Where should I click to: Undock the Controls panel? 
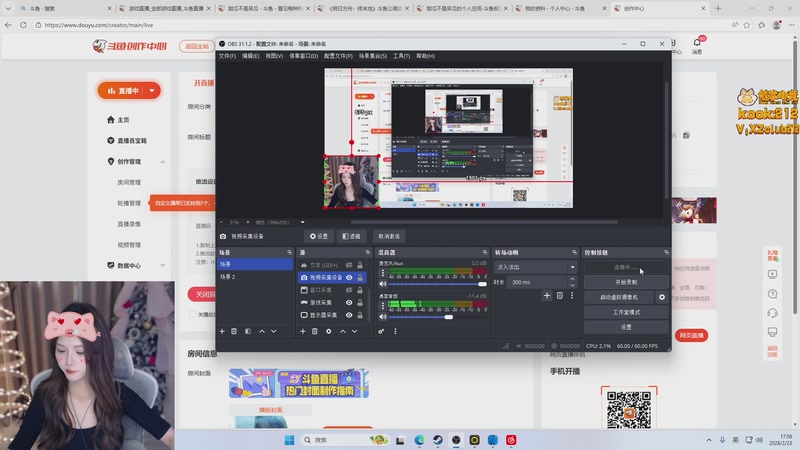tap(666, 253)
